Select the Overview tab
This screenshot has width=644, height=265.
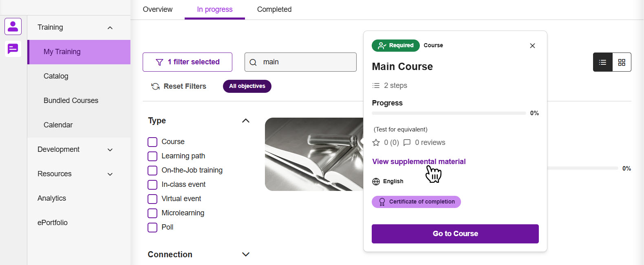[x=158, y=9]
